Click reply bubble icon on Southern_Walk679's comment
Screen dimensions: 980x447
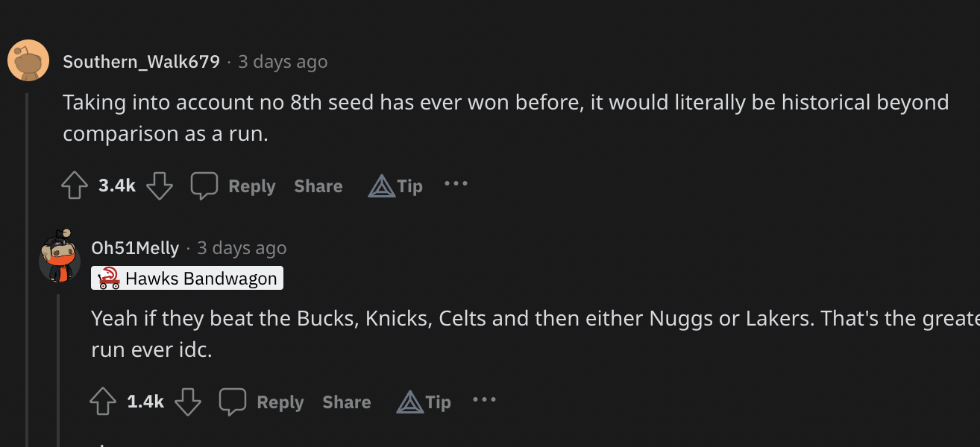(204, 186)
